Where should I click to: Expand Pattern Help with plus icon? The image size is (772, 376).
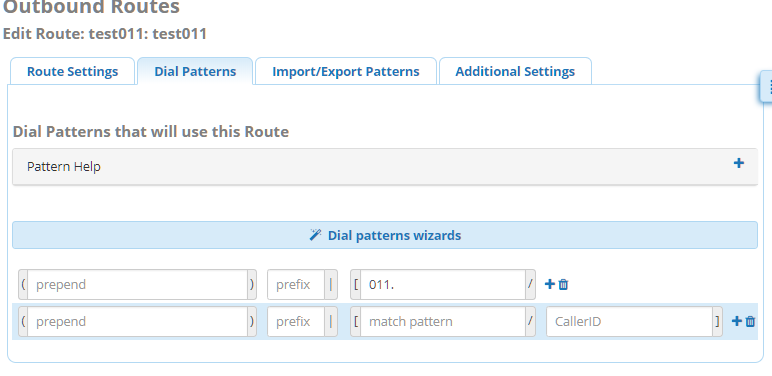739,163
